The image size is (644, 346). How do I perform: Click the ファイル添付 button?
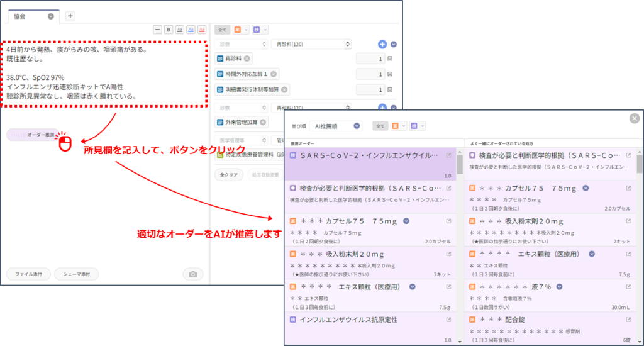pyautogui.click(x=29, y=274)
